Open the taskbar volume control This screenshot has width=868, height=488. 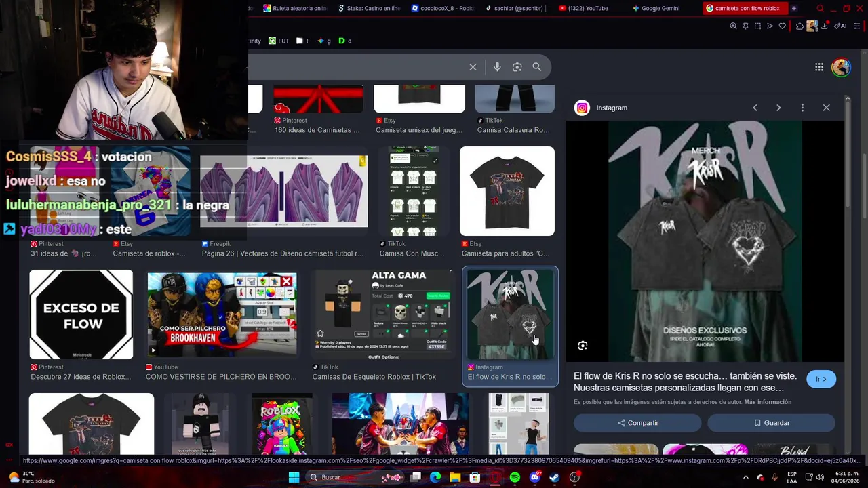(x=818, y=477)
